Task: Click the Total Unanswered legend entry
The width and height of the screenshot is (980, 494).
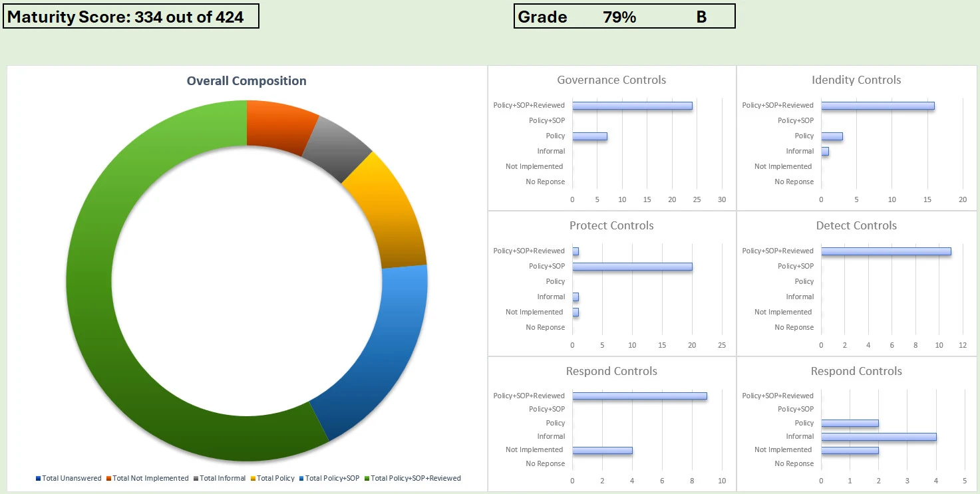Action: pyautogui.click(x=69, y=478)
